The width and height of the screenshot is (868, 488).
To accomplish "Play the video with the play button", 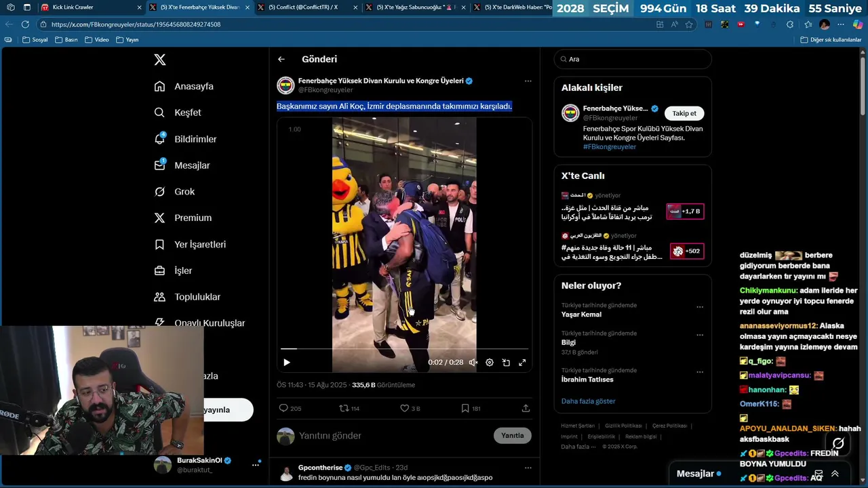I will [x=286, y=363].
